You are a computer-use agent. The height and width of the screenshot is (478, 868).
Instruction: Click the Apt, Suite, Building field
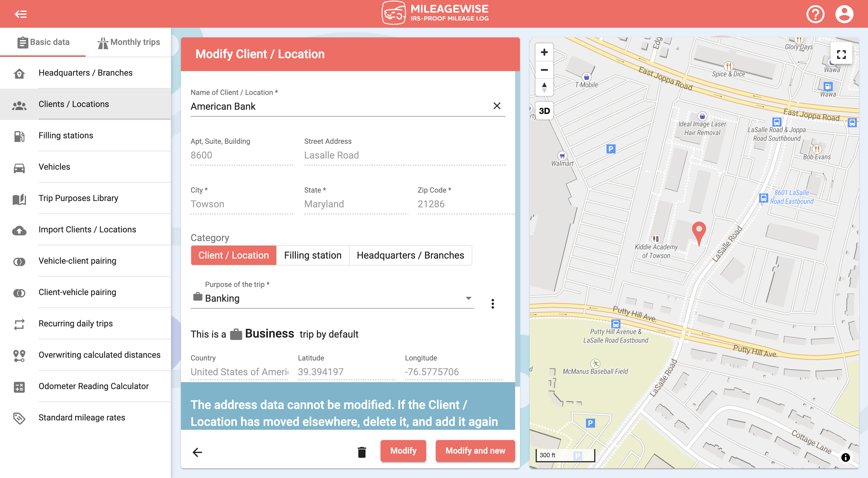click(x=242, y=155)
